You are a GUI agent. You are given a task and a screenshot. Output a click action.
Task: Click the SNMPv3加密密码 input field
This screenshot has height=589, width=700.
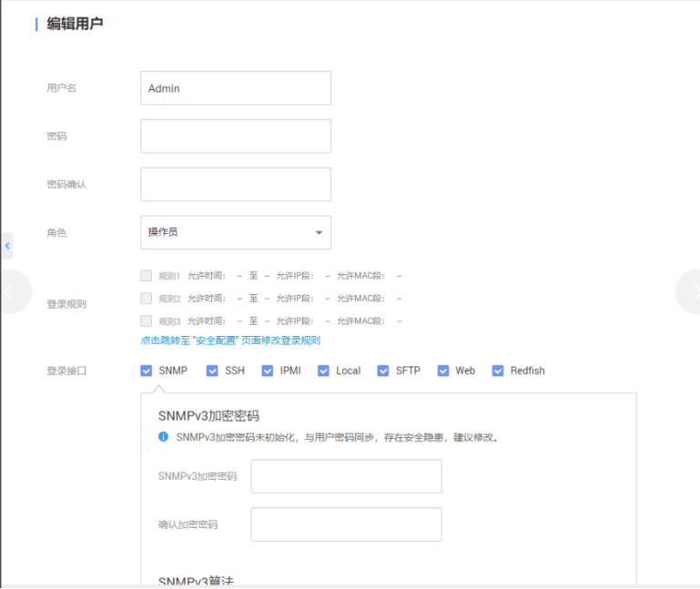click(346, 476)
